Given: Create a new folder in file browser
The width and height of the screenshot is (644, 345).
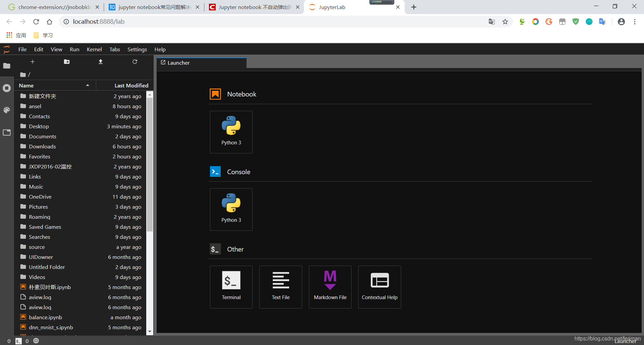Looking at the screenshot, I should coord(67,62).
